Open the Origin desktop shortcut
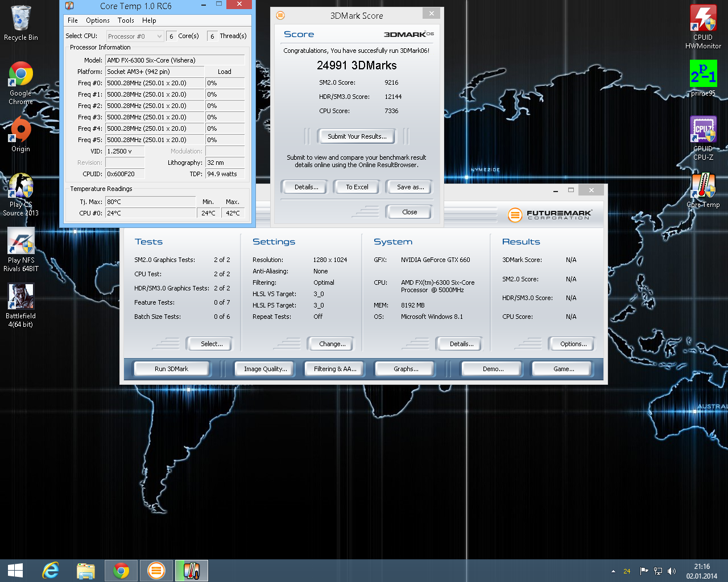Screen dimensions: 728x582 (20, 135)
